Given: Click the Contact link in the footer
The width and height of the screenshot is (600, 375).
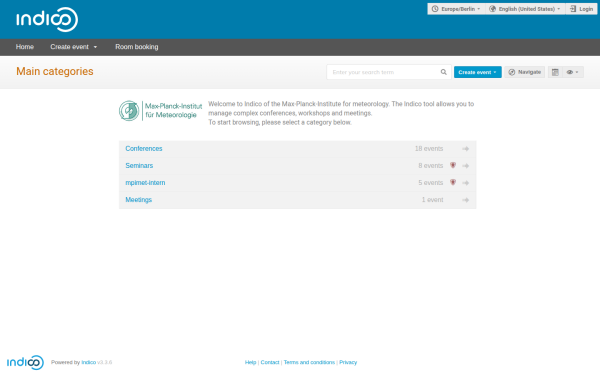Looking at the screenshot, I should (270, 362).
